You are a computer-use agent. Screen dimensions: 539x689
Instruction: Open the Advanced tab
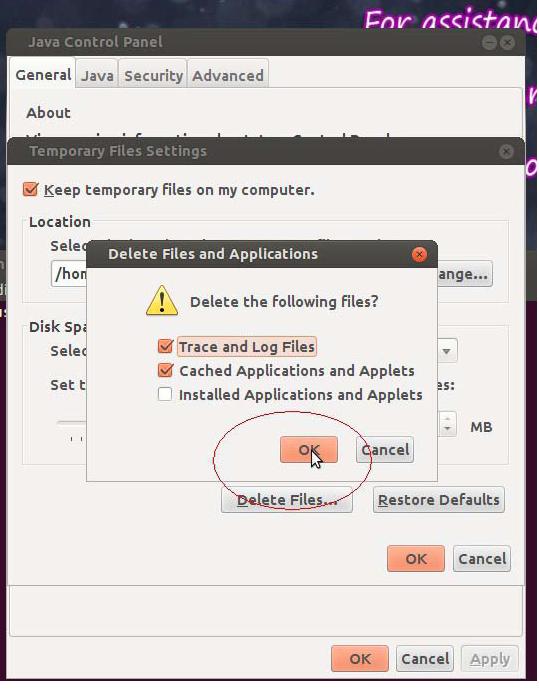(228, 76)
